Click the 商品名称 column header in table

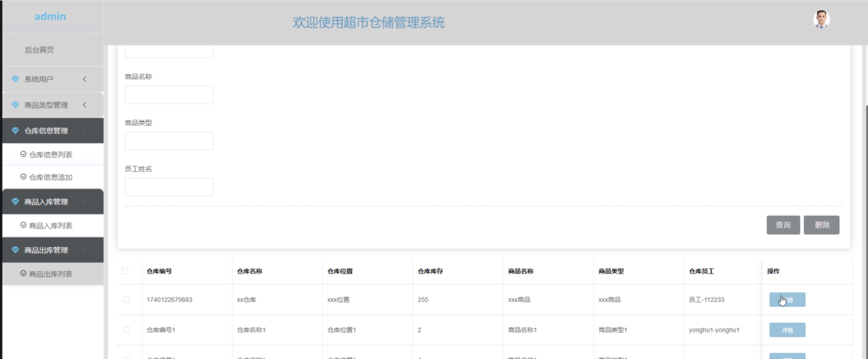[x=521, y=272]
